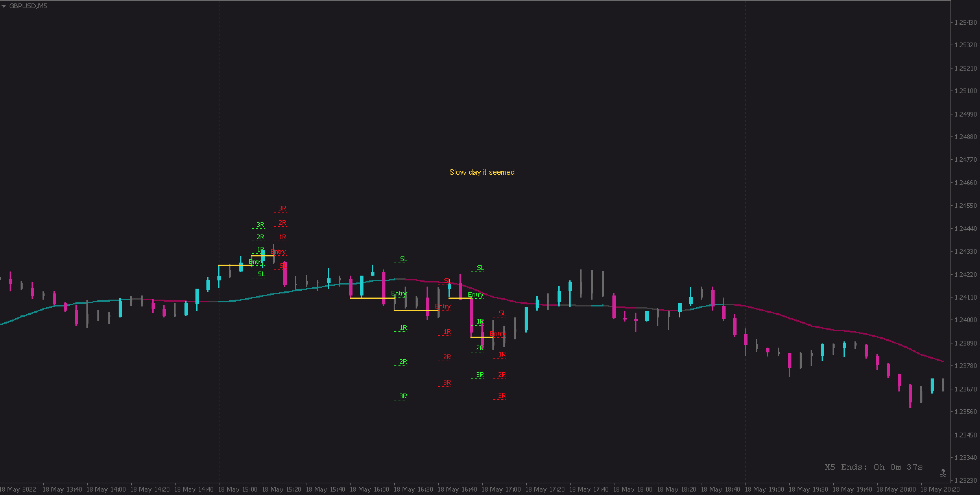The width and height of the screenshot is (980, 495).
Task: Select the 18 May 20:20 time label
Action: tap(940, 489)
